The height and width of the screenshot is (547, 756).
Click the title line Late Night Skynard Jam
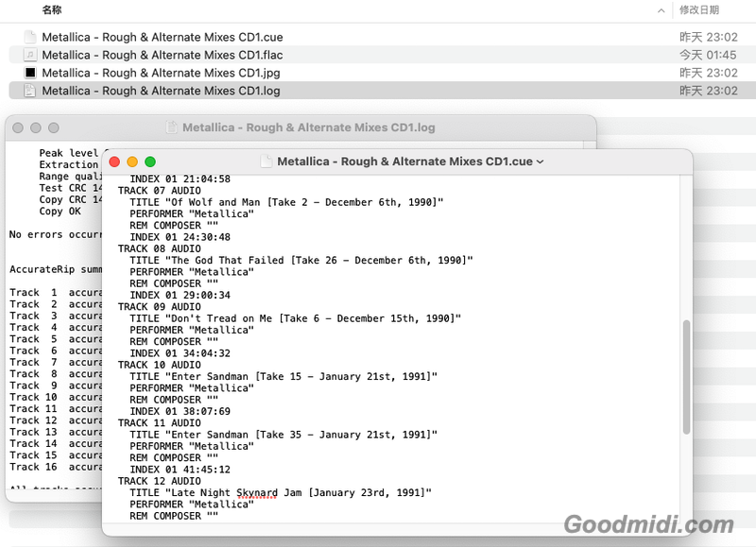tap(281, 492)
